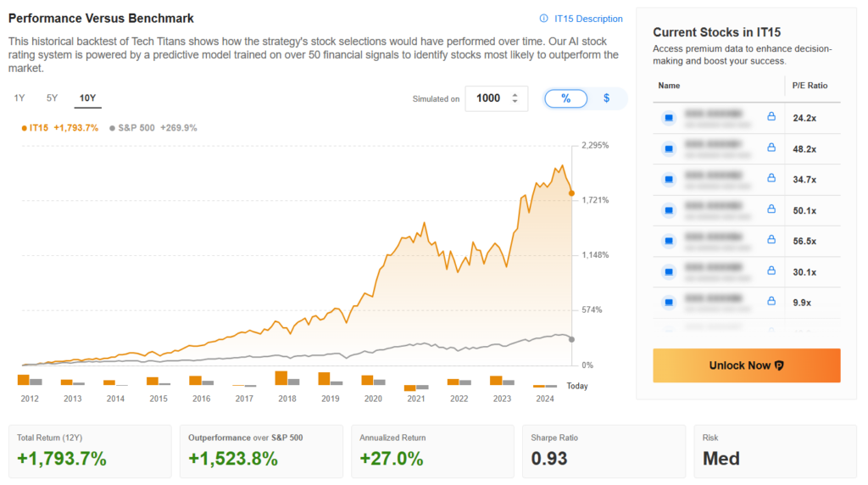
Task: Click the lock icon beside 9.9x P/E
Action: tap(771, 301)
